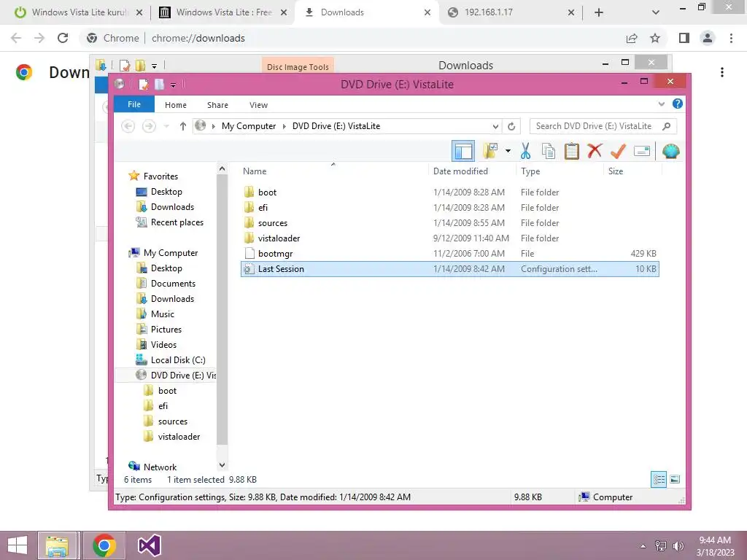
Task: Select My Computer in navigation tree
Action: point(171,253)
